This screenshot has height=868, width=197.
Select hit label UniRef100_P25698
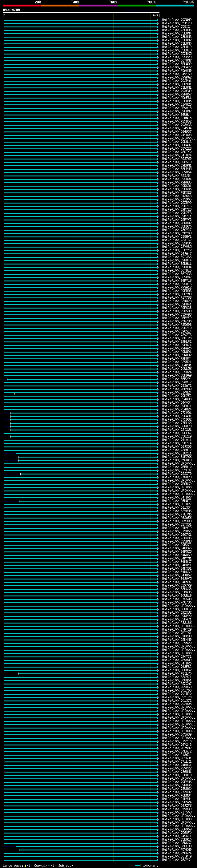pos(176,325)
